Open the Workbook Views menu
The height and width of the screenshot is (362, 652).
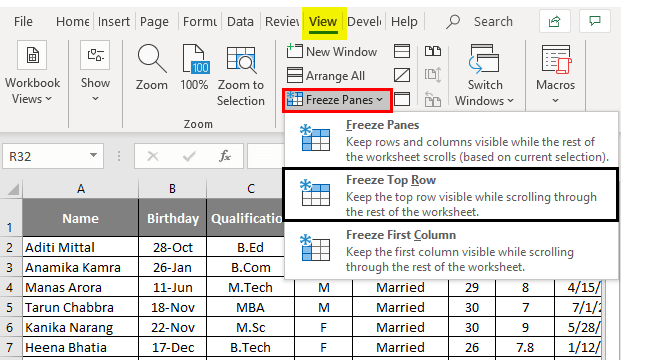[x=32, y=91]
